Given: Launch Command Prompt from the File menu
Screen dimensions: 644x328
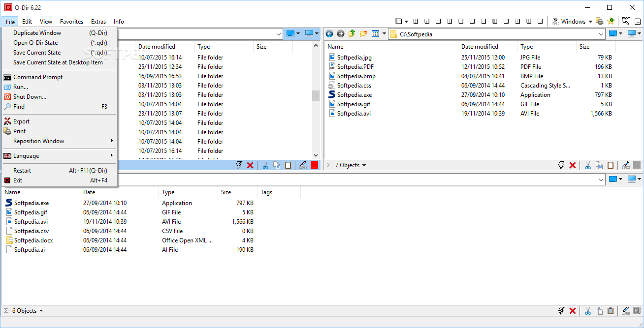Looking at the screenshot, I should pos(59,77).
